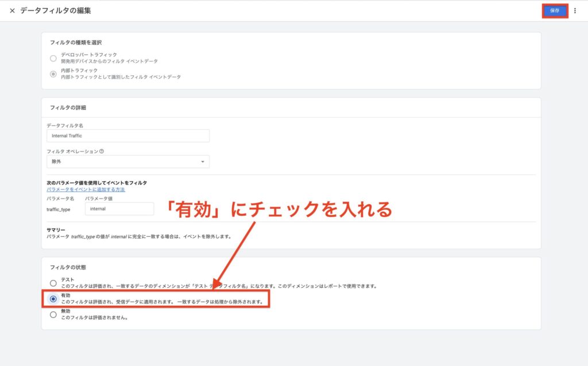Click the フィルタの種類を選択 section heading

click(x=76, y=42)
